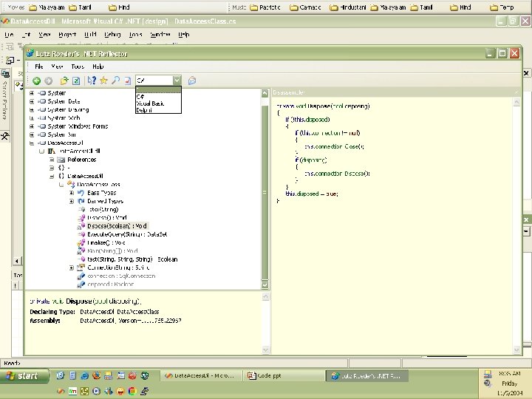
Task: Expand the System.Data assembly node
Action: pos(32,101)
